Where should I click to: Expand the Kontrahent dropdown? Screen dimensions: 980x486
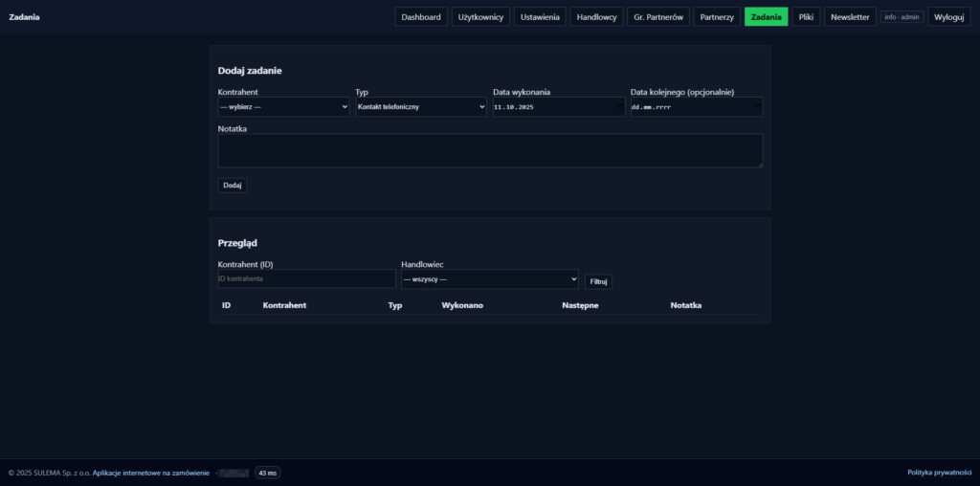click(x=283, y=107)
